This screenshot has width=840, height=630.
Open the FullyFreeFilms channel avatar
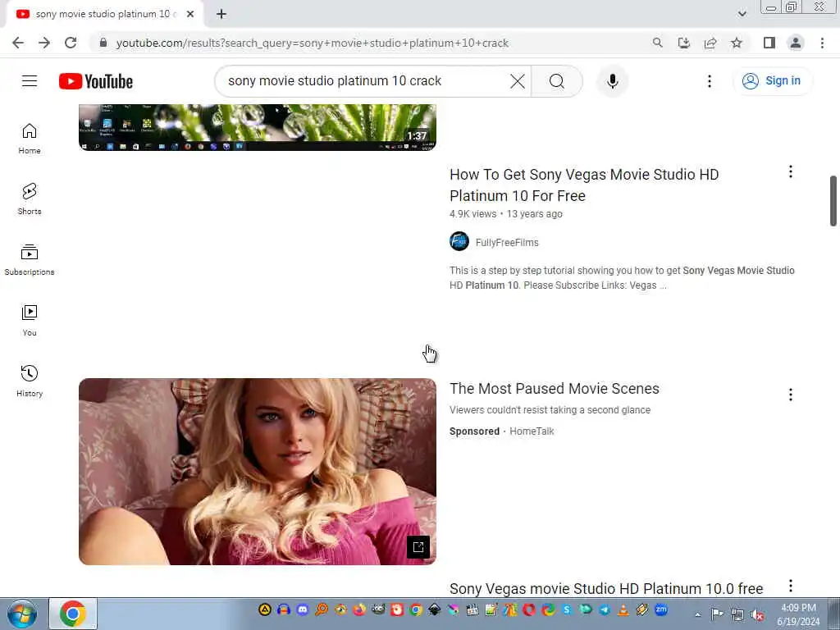[459, 242]
